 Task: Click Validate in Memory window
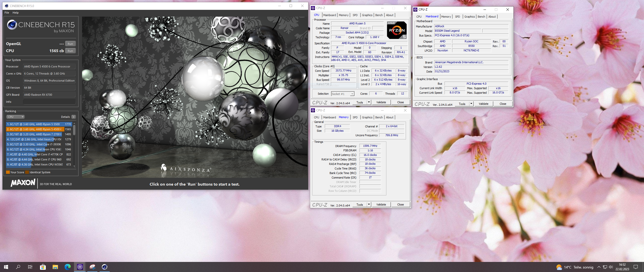click(381, 205)
